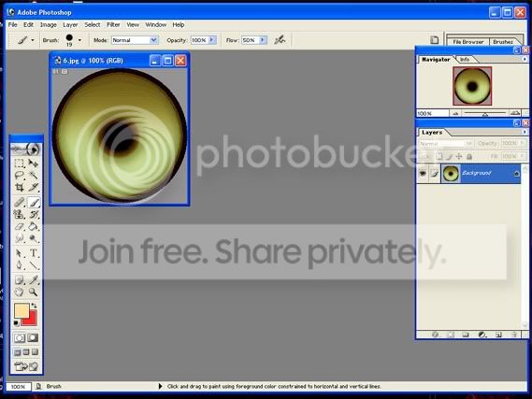Select the Notes tool
The image size is (532, 399).
(20, 280)
